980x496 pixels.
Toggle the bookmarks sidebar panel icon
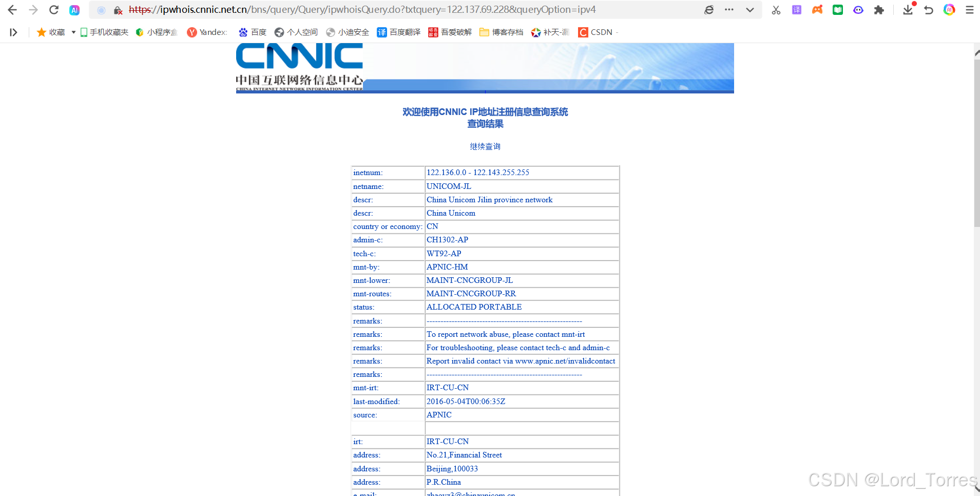click(x=14, y=32)
